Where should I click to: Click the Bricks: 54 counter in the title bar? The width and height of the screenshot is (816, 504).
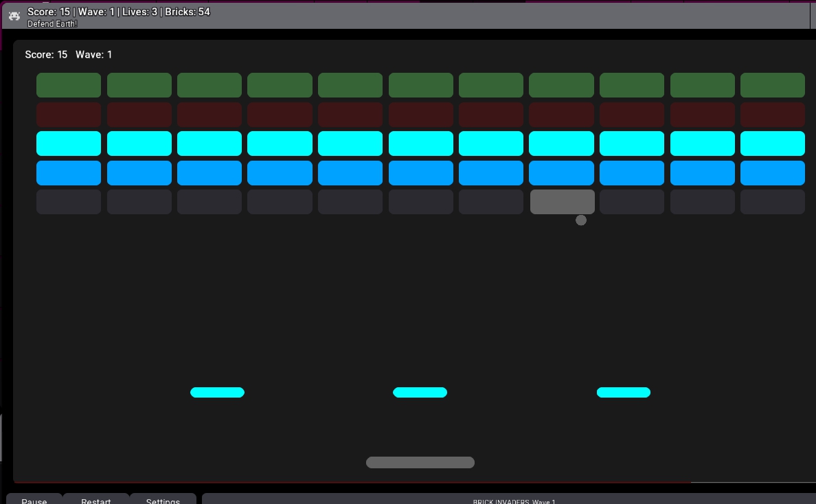coord(188,11)
